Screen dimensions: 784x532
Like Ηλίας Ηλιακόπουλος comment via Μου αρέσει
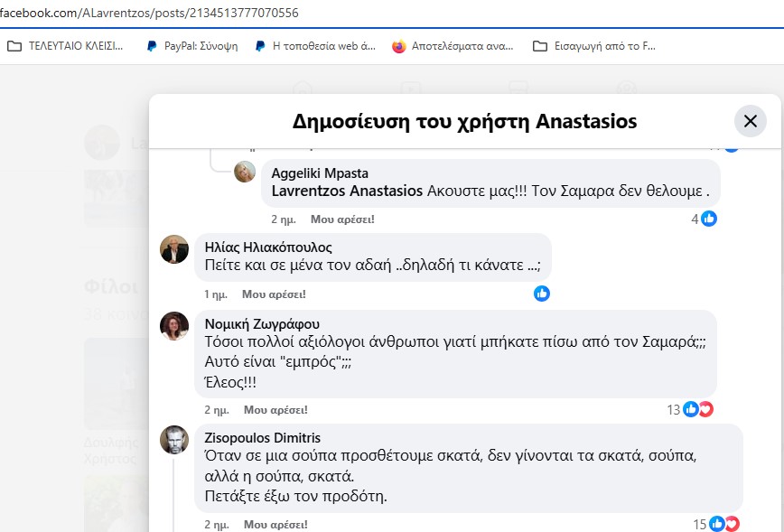[274, 294]
